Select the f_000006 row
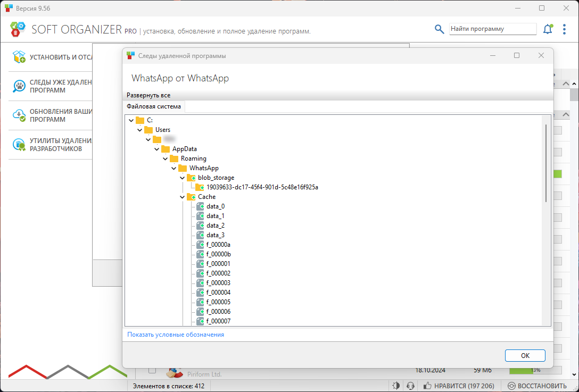Viewport: 579px width, 392px height. click(x=218, y=312)
